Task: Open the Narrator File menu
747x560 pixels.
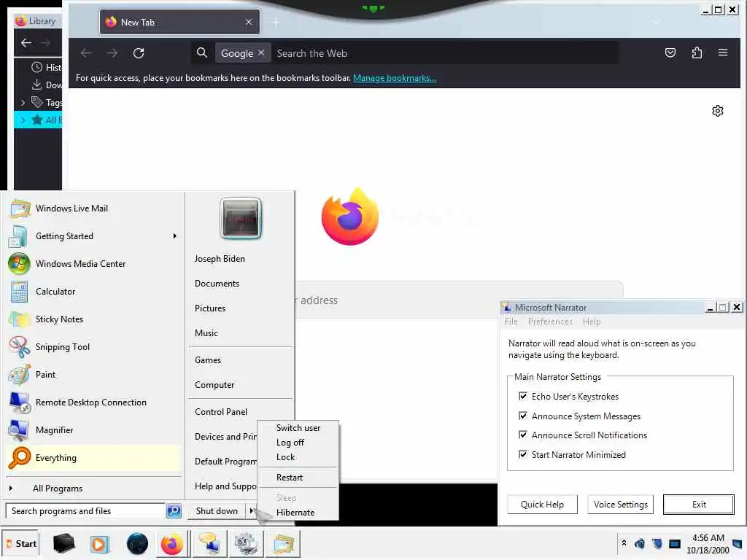Action: click(511, 322)
